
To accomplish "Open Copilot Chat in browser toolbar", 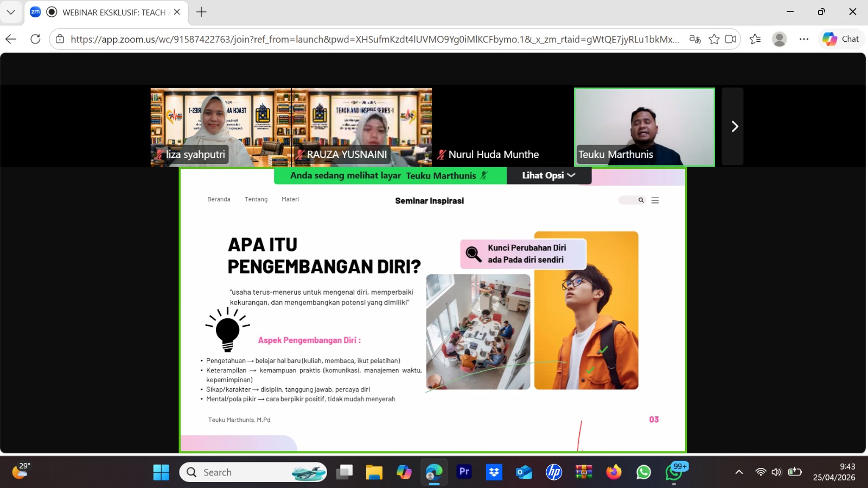I will point(840,39).
